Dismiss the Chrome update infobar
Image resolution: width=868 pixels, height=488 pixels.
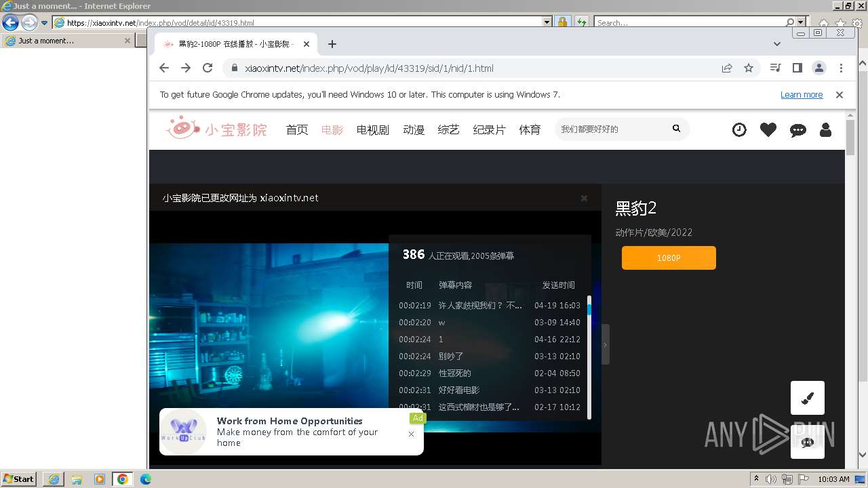(840, 95)
